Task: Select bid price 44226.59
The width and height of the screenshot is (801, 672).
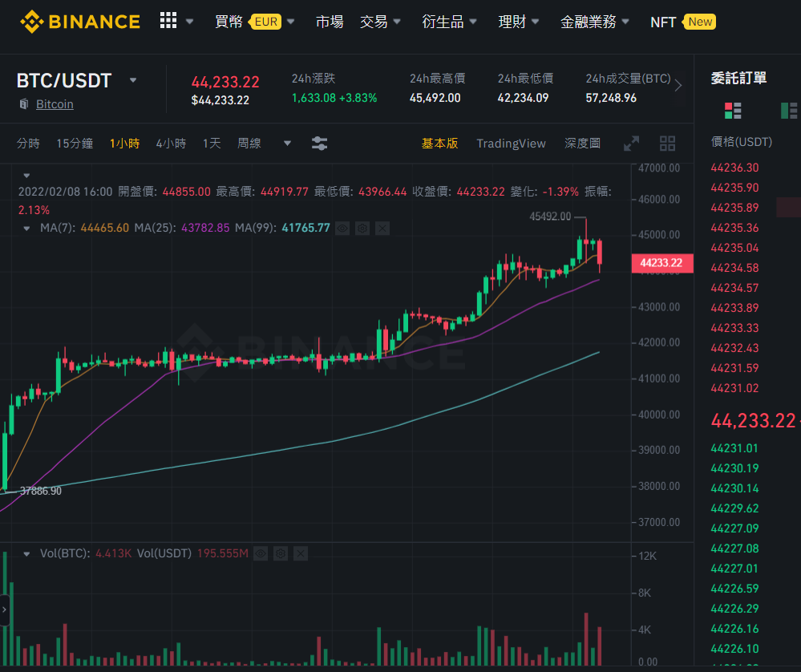Action: (734, 589)
